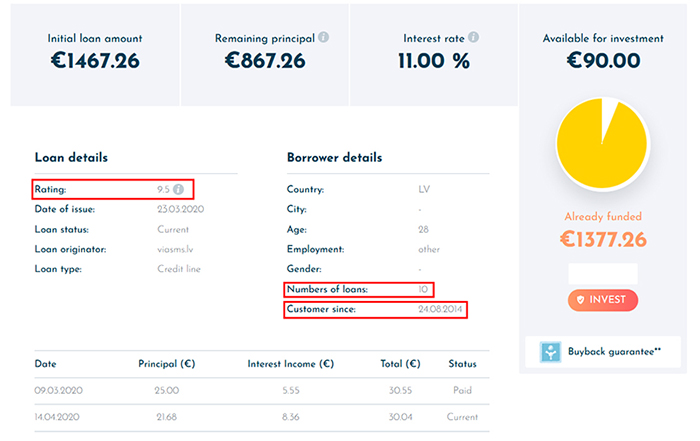This screenshot has height=441, width=700.
Task: Click the yellow funding pie chart
Action: pos(603,144)
